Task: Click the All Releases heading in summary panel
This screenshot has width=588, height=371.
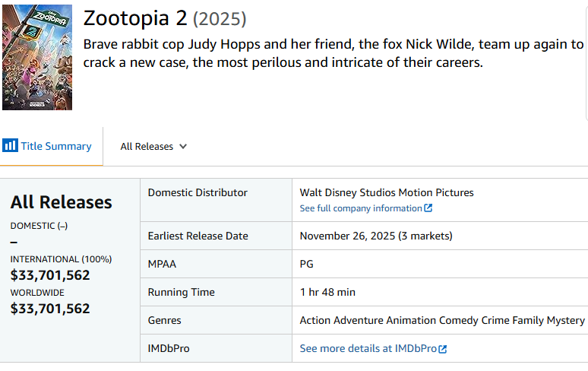Action: click(61, 202)
